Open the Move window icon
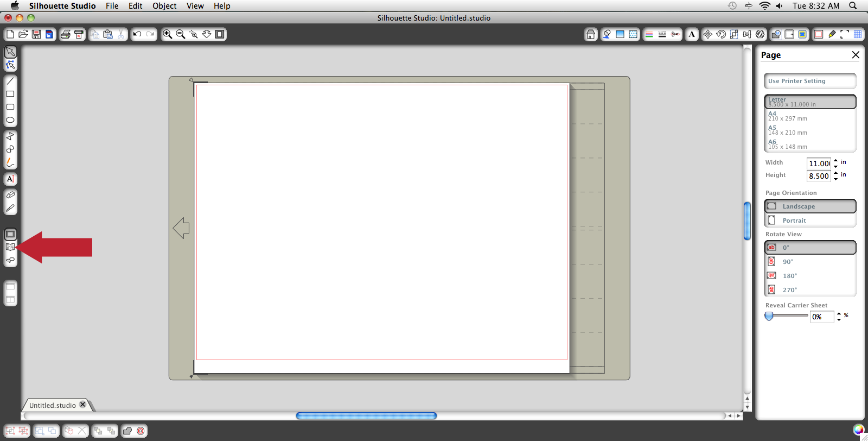Image resolution: width=868 pixels, height=441 pixels. (x=708, y=34)
